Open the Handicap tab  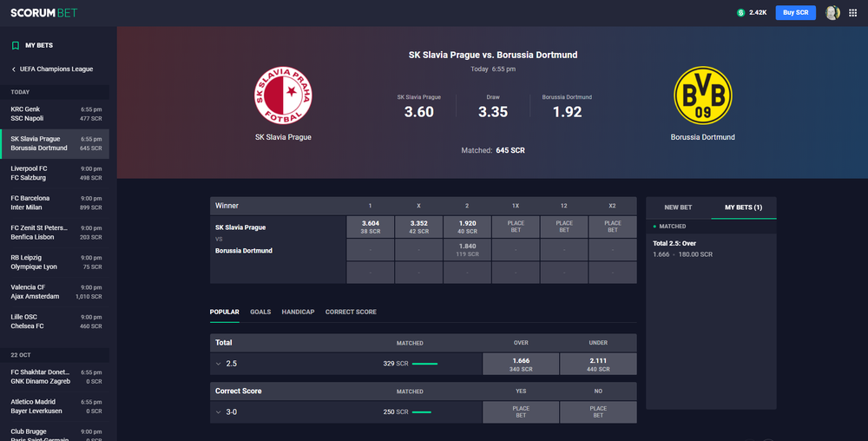pos(298,312)
